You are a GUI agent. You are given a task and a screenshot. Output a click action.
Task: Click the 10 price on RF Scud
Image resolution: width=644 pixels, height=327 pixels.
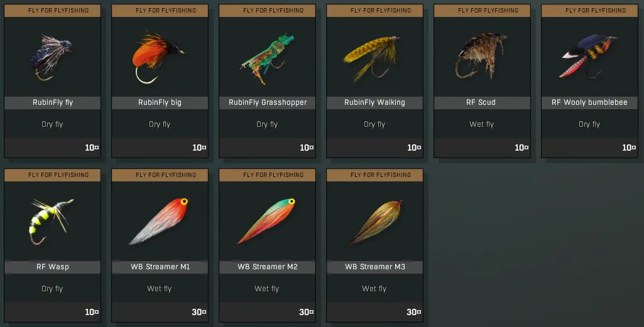(x=521, y=147)
